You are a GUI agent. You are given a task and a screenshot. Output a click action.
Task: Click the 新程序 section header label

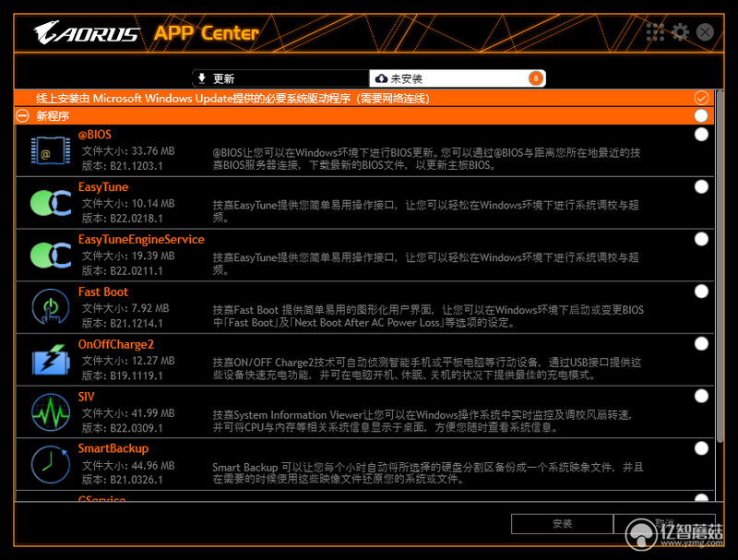[x=53, y=115]
